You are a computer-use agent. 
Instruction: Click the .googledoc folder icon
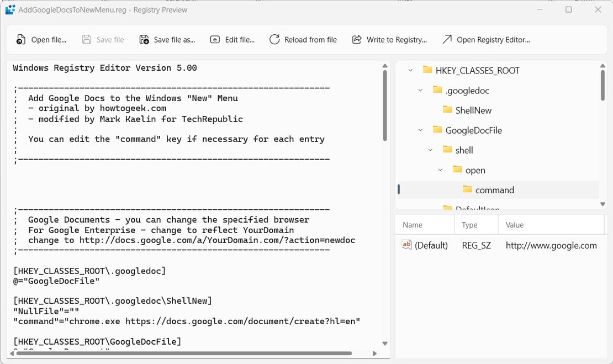(437, 90)
